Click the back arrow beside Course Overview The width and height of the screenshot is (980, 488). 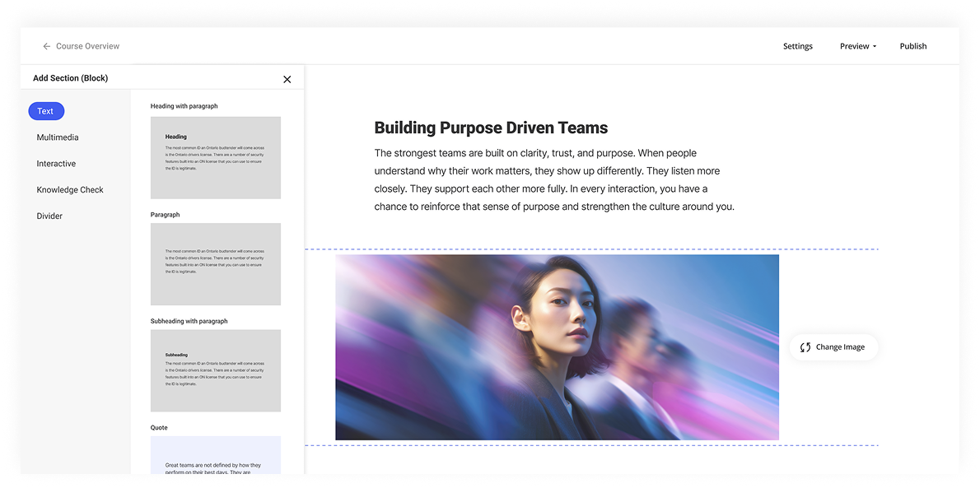(x=47, y=47)
